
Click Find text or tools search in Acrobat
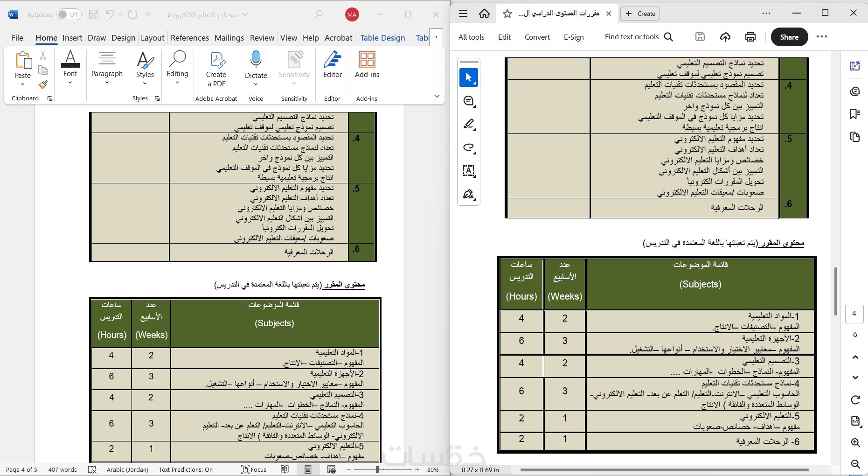click(639, 37)
